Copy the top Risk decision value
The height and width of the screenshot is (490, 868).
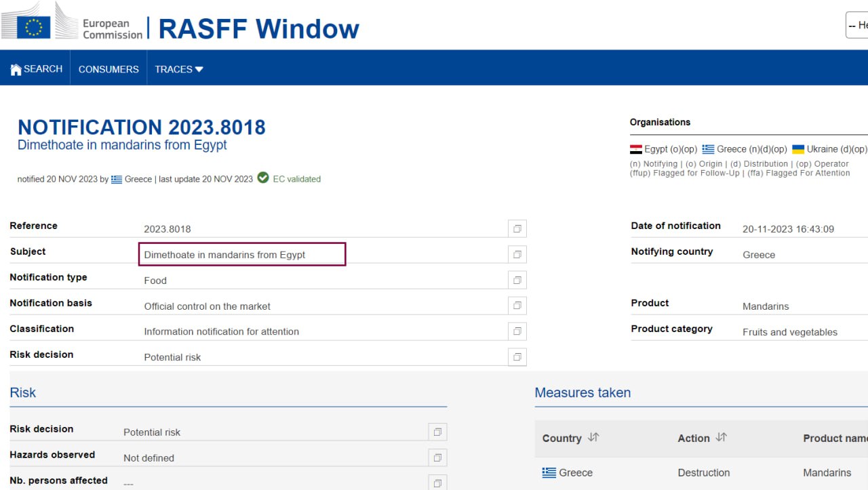coord(517,357)
